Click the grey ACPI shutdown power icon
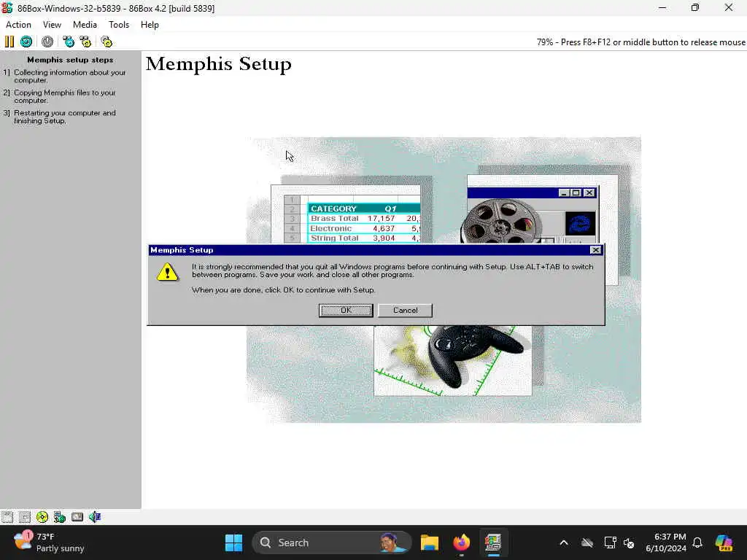This screenshot has width=747, height=560. 47,42
